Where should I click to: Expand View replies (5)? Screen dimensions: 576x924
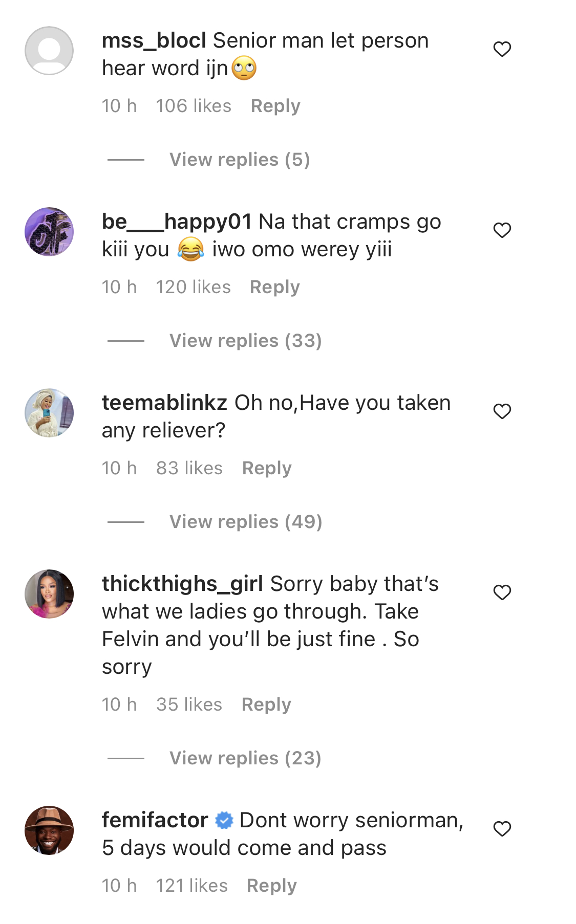240,160
